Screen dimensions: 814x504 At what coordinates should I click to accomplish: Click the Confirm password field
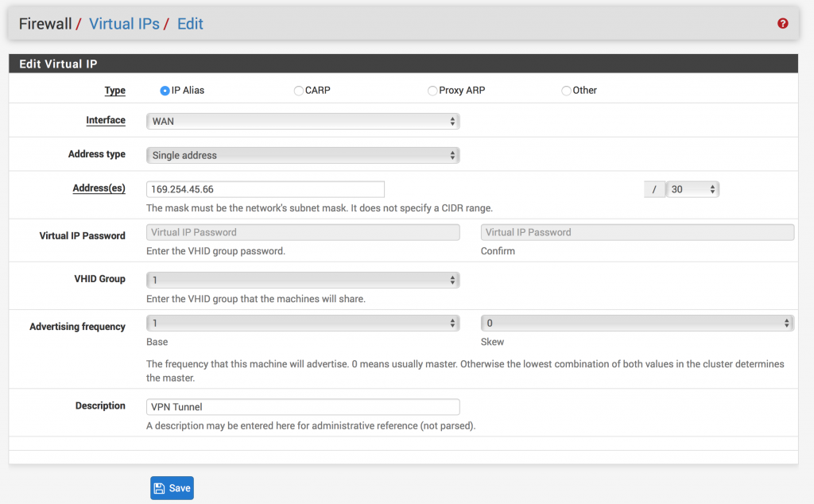click(637, 232)
